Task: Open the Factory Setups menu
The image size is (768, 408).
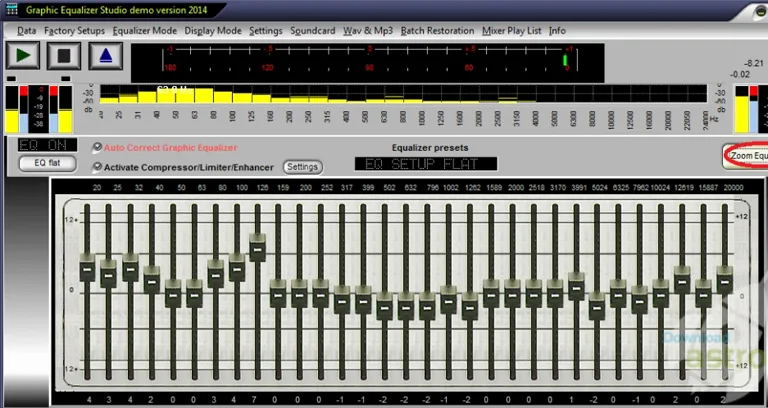Action: coord(74,31)
